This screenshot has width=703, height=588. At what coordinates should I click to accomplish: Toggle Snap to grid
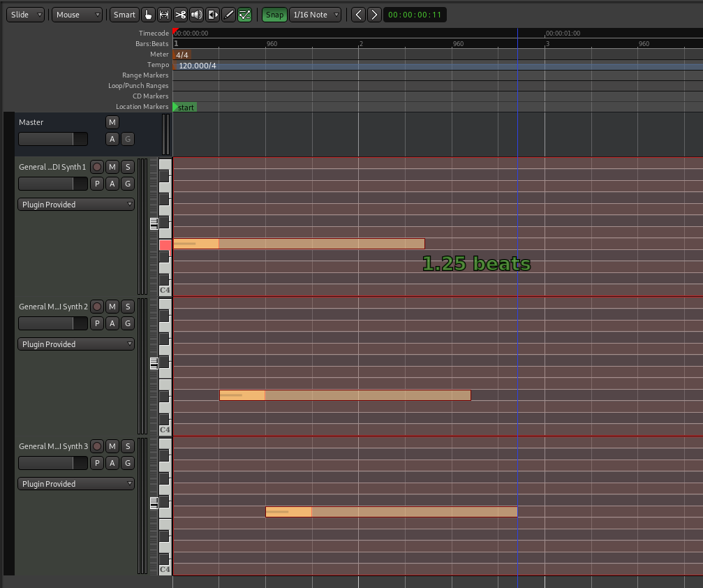coord(274,15)
